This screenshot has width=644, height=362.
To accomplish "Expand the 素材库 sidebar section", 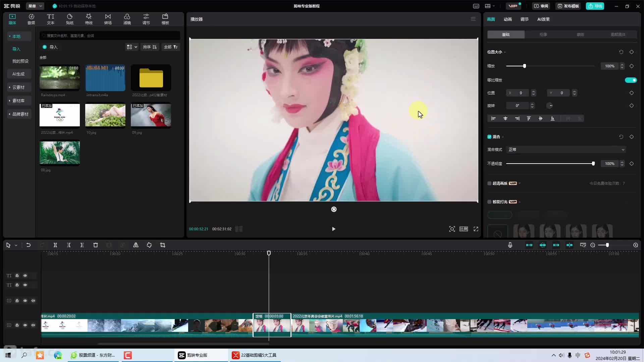I will coord(19,101).
